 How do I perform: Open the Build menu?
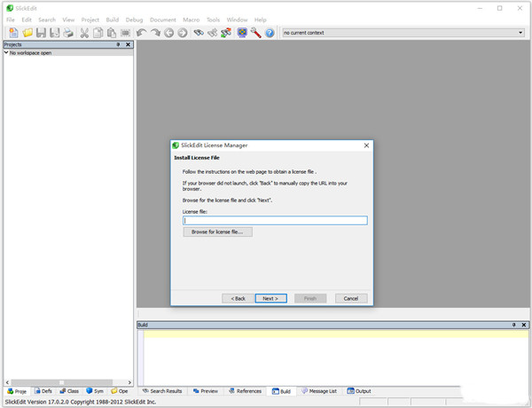pos(113,20)
